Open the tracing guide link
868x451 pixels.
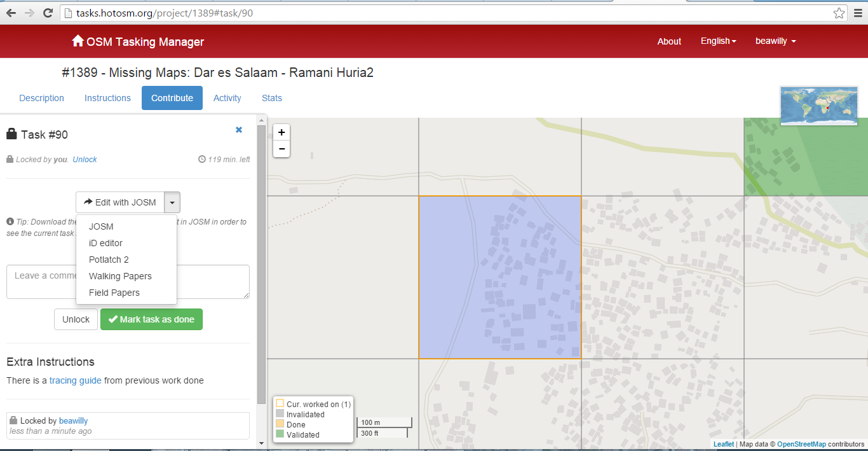click(x=76, y=380)
